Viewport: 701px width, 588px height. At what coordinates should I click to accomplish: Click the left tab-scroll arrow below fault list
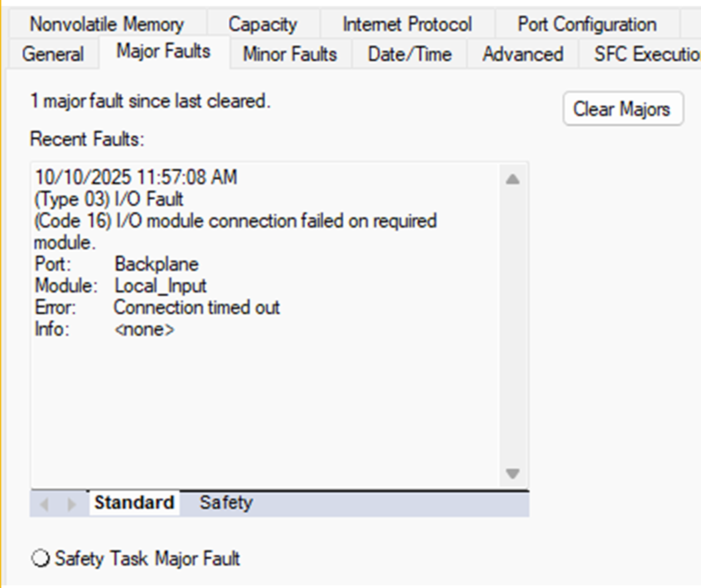point(45,504)
